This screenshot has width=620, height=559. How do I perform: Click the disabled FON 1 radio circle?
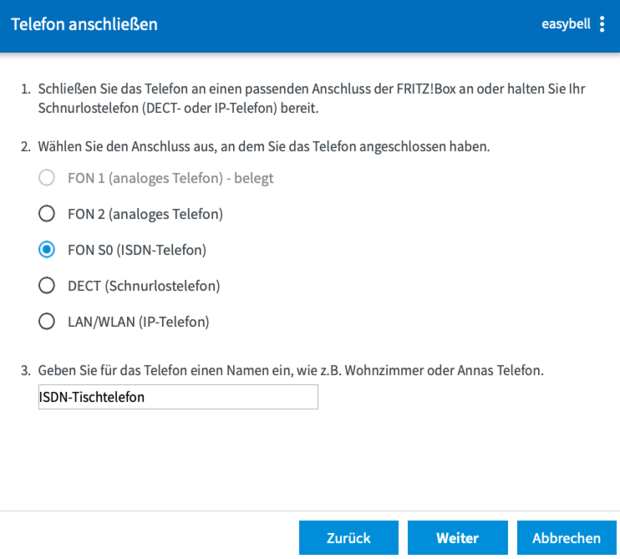point(46,178)
